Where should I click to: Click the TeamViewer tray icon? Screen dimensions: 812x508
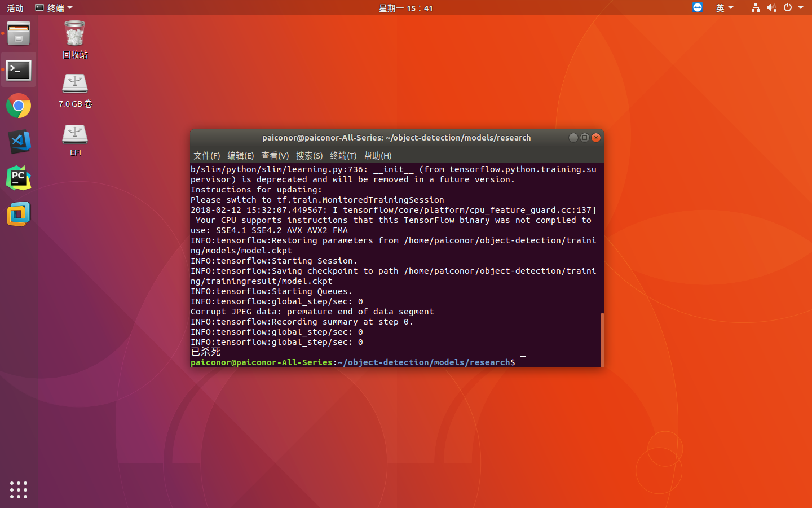tap(698, 7)
